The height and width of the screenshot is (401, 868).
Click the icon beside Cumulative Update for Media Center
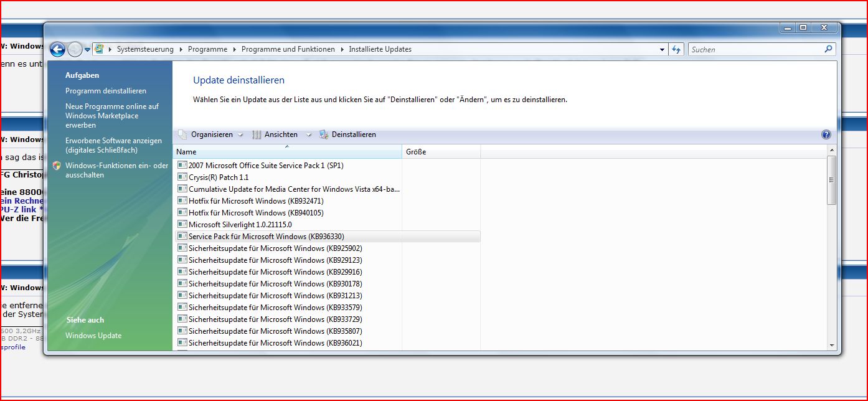pyautogui.click(x=182, y=189)
